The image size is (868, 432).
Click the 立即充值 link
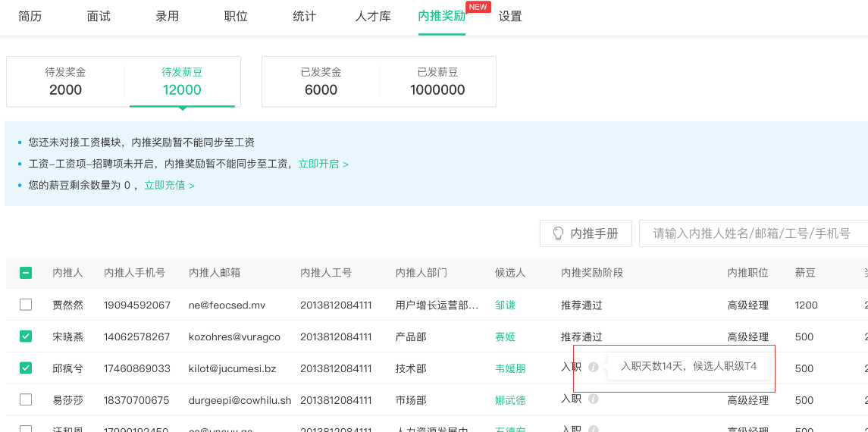(x=169, y=185)
